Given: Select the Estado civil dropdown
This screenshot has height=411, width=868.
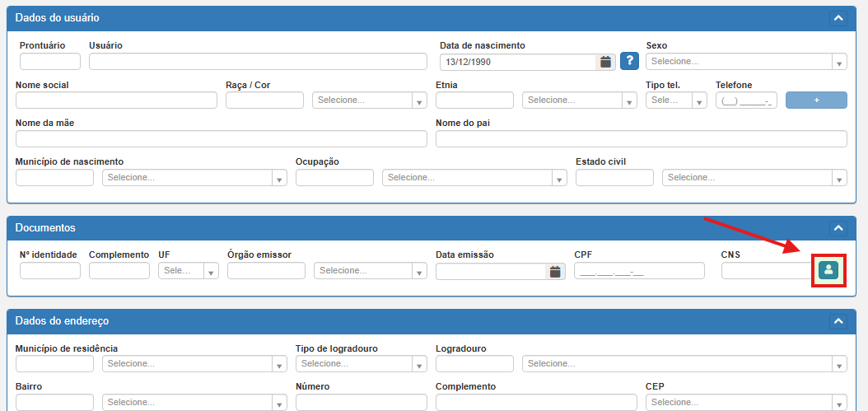Looking at the screenshot, I should click(x=754, y=178).
